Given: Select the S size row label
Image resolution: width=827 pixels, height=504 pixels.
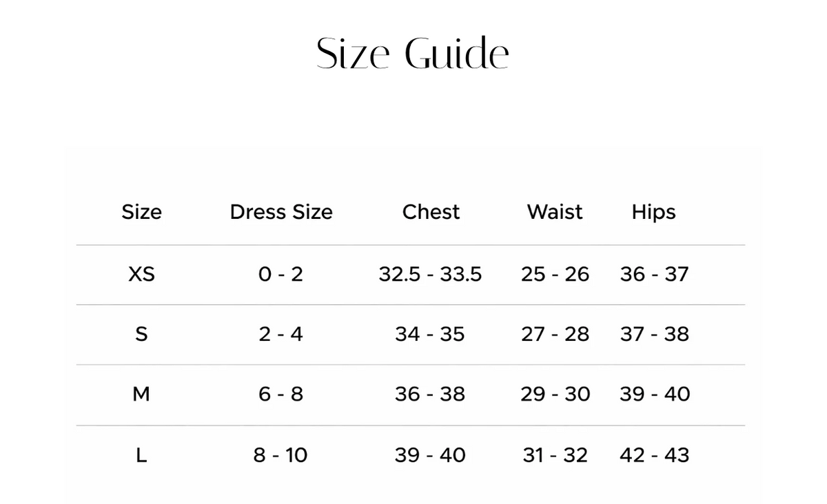Looking at the screenshot, I should (141, 334).
